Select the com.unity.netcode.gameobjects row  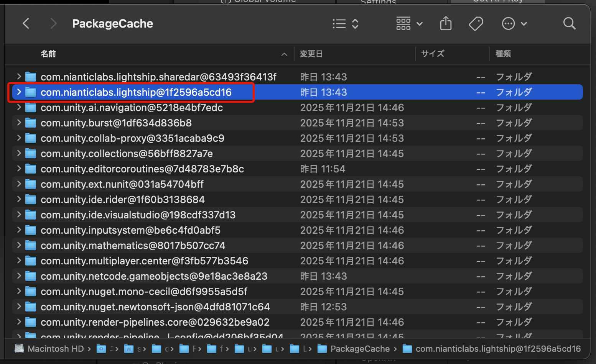pyautogui.click(x=153, y=276)
